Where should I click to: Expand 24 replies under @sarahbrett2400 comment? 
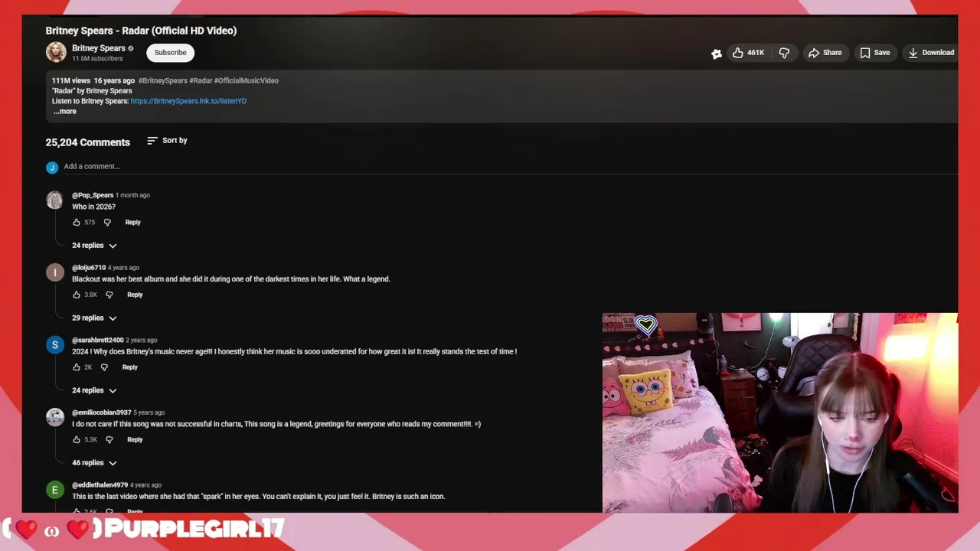(94, 390)
